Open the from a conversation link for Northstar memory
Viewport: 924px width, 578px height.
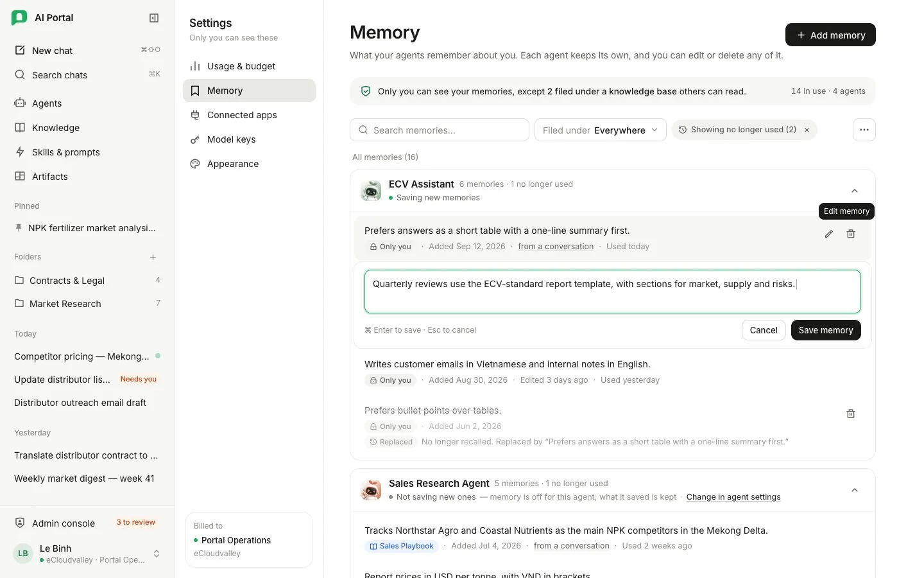(x=572, y=546)
